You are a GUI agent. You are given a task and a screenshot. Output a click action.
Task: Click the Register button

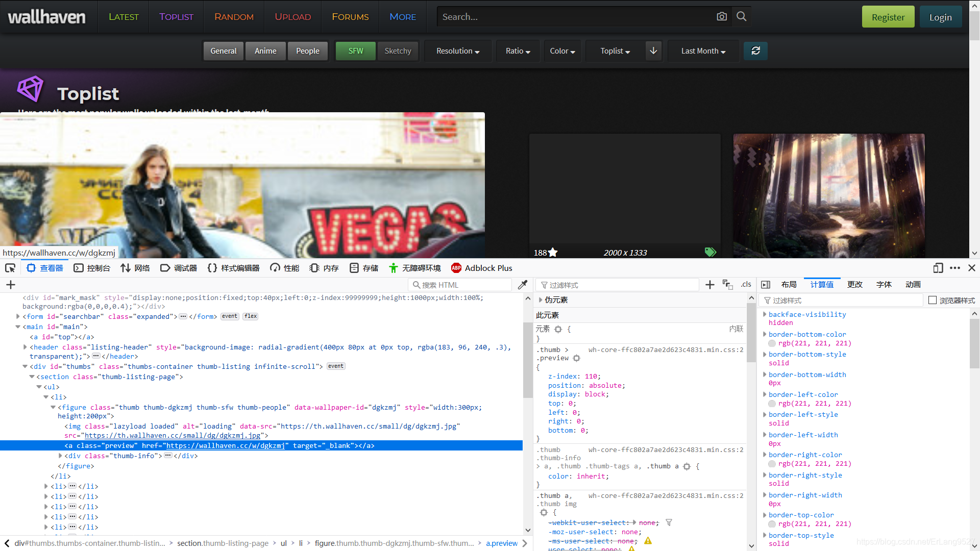(x=888, y=17)
